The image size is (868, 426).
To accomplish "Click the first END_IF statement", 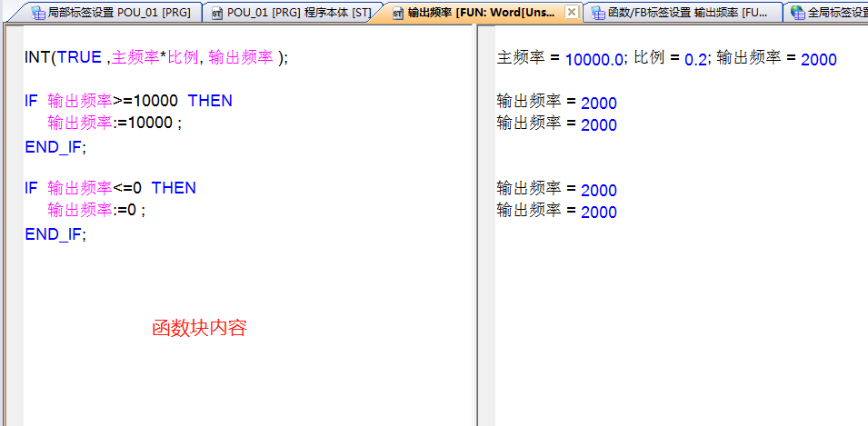I will click(x=55, y=146).
